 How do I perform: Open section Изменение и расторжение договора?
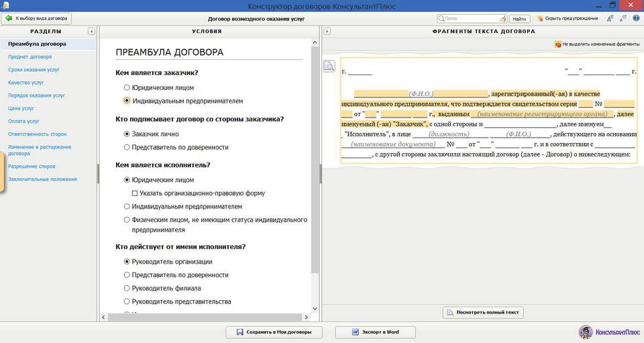pyautogui.click(x=40, y=150)
